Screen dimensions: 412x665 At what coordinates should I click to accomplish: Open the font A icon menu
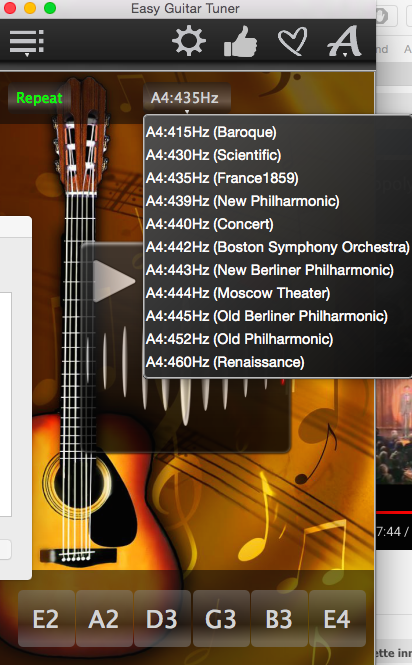click(345, 41)
